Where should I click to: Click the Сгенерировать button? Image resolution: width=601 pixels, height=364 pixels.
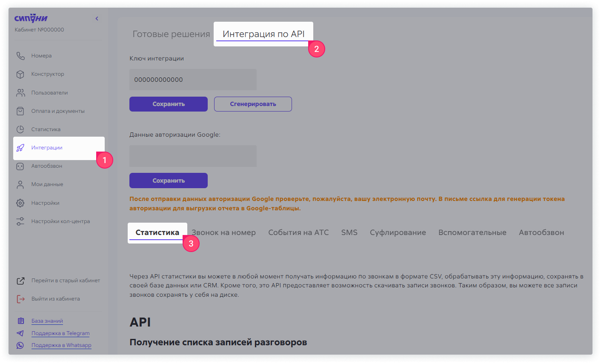tap(252, 104)
